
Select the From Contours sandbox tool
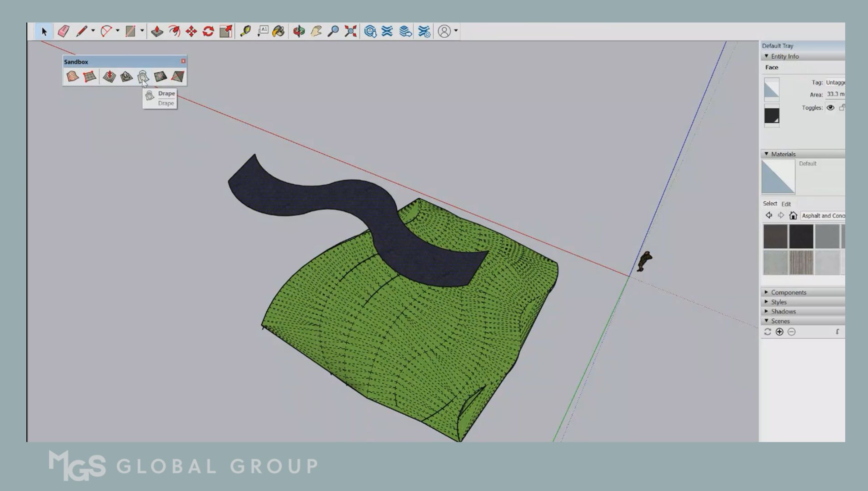click(73, 77)
